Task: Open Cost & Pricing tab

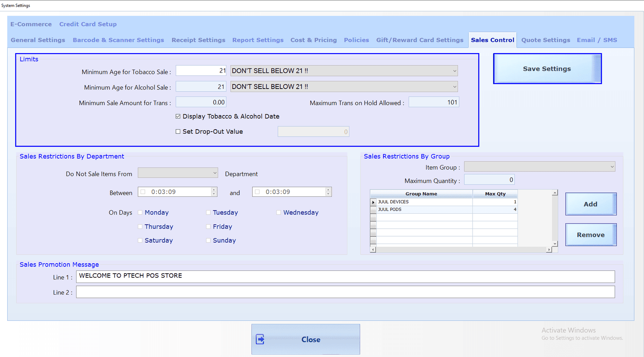Action: click(314, 40)
